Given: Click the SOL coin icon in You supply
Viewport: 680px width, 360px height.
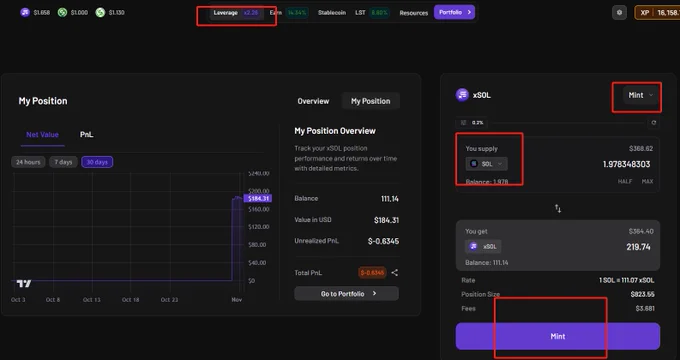Looking at the screenshot, I should [474, 164].
